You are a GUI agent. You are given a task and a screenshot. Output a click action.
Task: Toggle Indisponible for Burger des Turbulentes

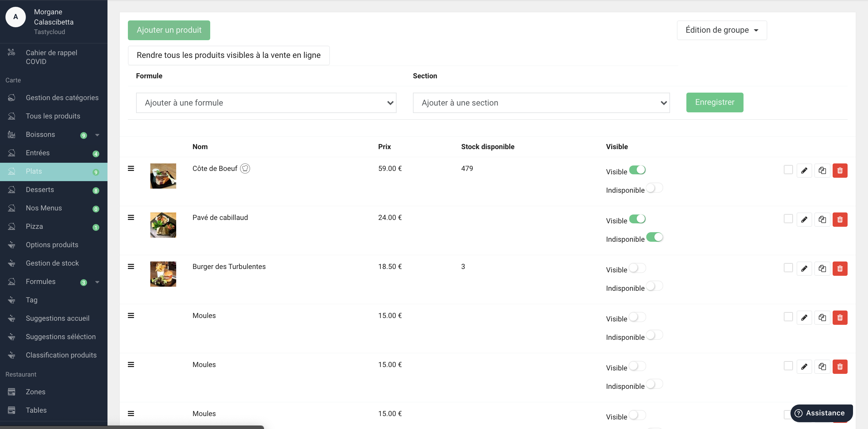(x=655, y=286)
